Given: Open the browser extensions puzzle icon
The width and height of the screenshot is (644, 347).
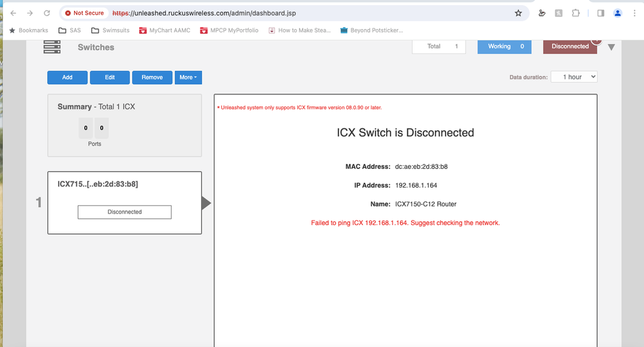Looking at the screenshot, I should [x=576, y=13].
